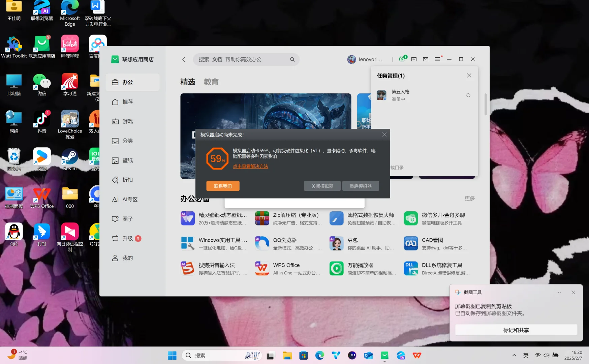Open the 圈子 community section
Image resolution: width=589 pixels, height=364 pixels.
(x=127, y=219)
